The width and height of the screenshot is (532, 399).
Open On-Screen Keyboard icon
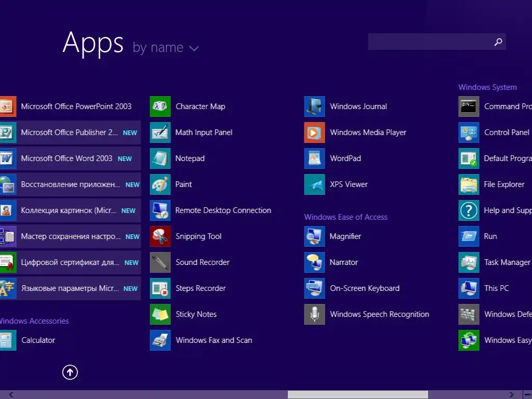[314, 288]
